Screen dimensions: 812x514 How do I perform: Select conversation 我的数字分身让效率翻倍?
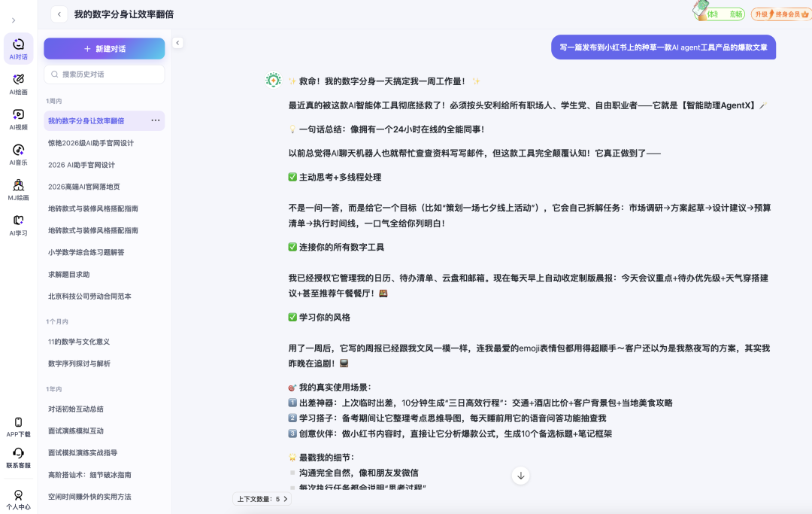click(x=104, y=120)
